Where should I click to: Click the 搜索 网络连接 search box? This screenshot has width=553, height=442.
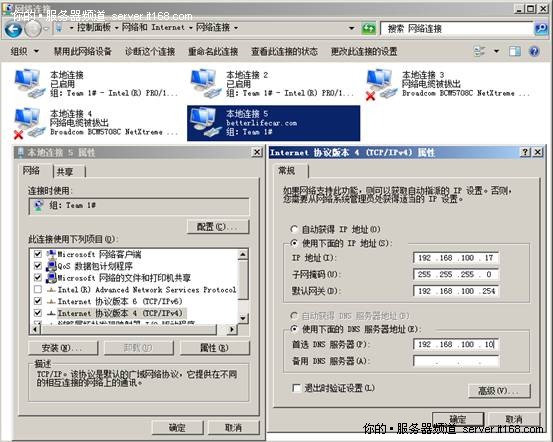[457, 28]
